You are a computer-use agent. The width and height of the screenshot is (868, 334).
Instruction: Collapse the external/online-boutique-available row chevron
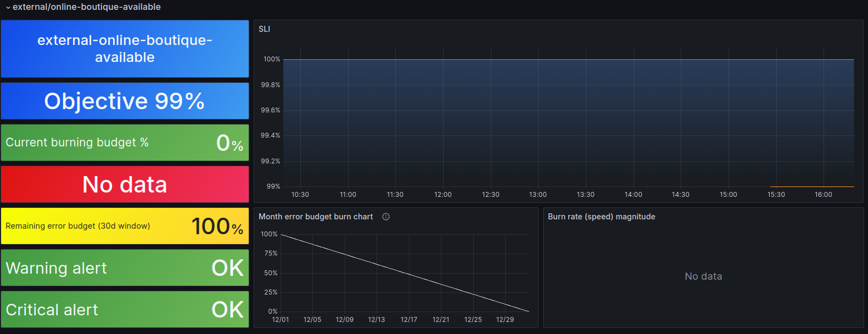click(x=8, y=8)
